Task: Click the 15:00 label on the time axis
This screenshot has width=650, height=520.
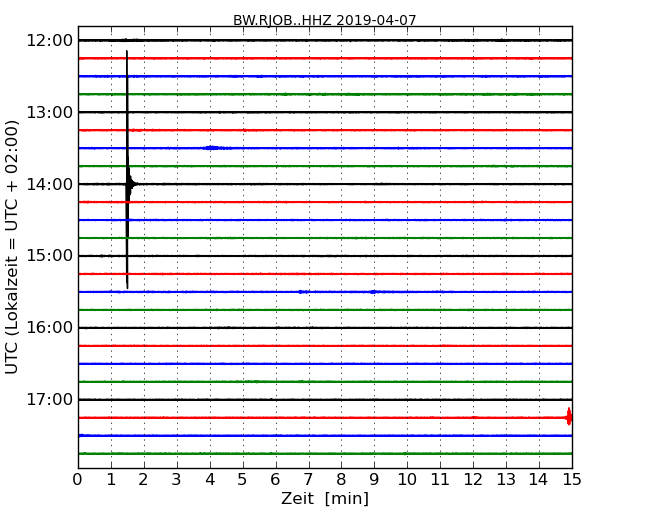Action: pyautogui.click(x=49, y=256)
